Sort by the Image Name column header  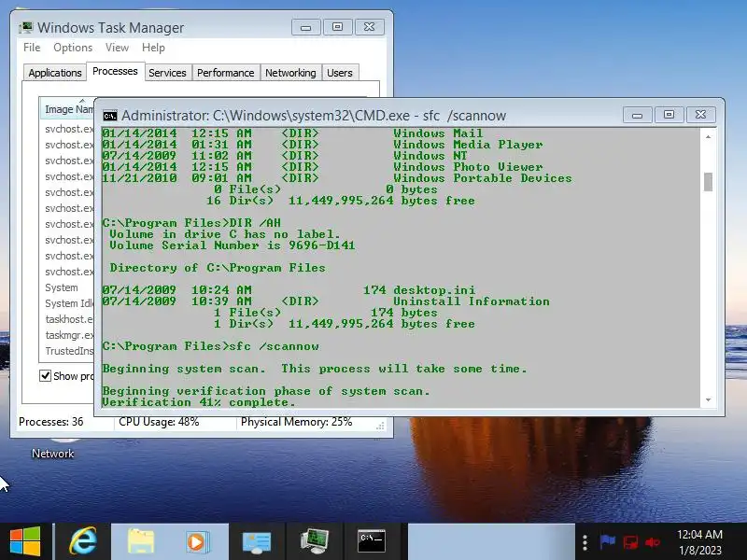coord(66,109)
